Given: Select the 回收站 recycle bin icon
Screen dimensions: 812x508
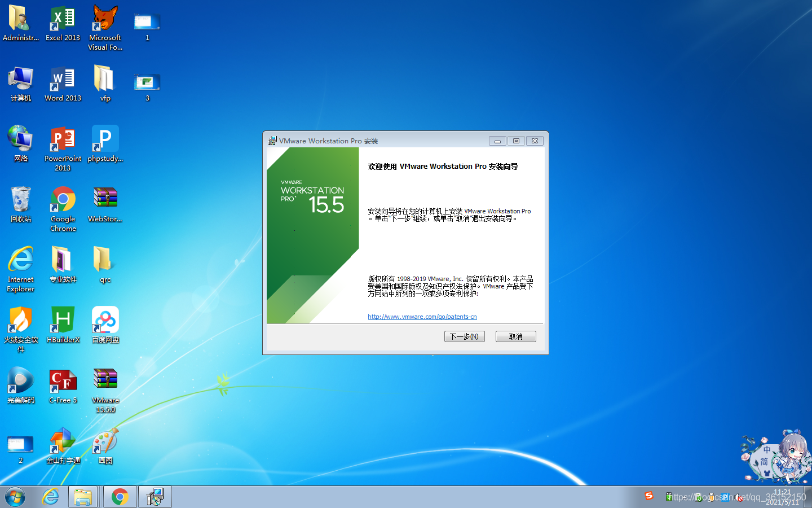Looking at the screenshot, I should pos(20,205).
